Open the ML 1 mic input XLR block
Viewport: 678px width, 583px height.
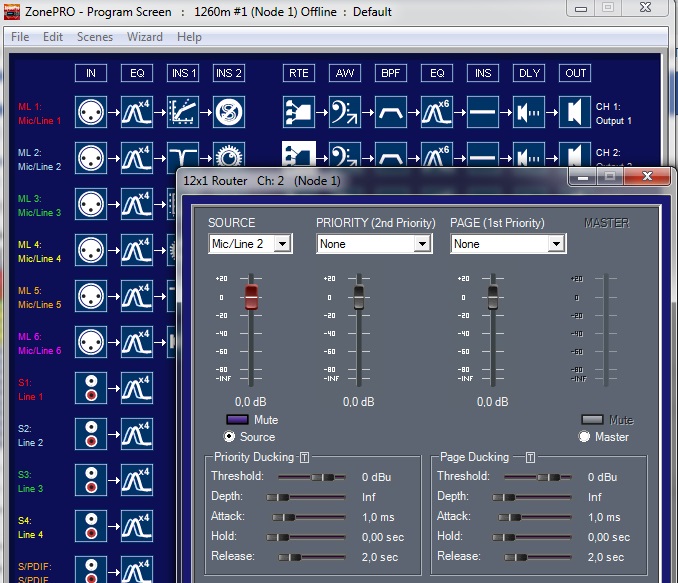91,111
